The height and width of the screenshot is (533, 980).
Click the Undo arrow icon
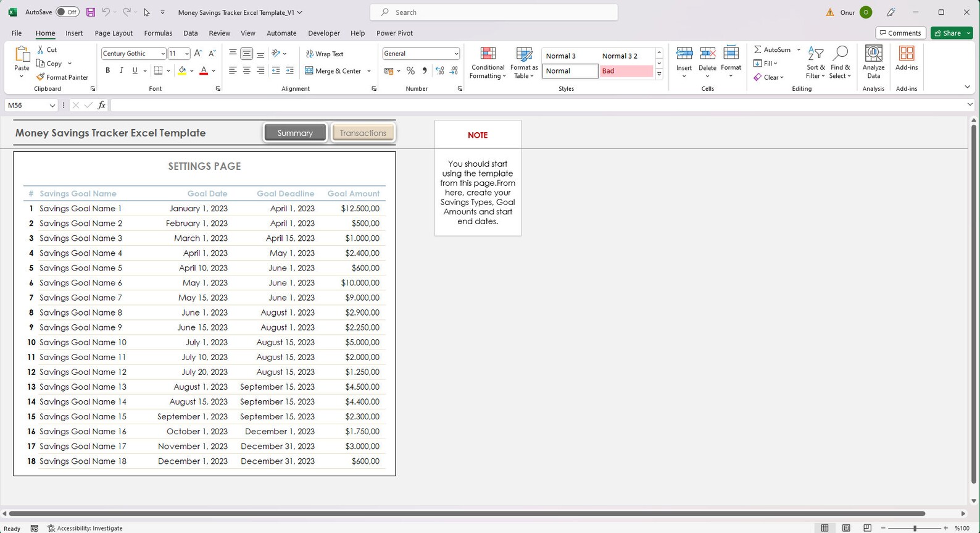click(106, 12)
